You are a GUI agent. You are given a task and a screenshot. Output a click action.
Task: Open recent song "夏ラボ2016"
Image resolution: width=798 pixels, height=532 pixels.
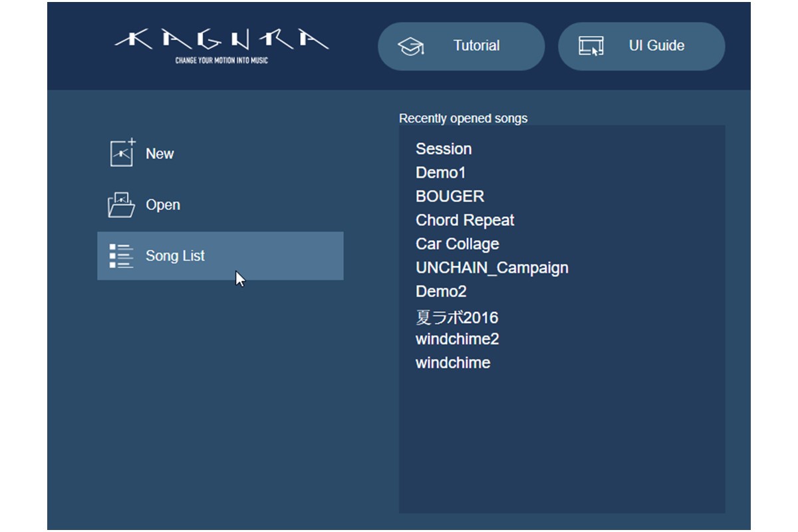pos(457,317)
